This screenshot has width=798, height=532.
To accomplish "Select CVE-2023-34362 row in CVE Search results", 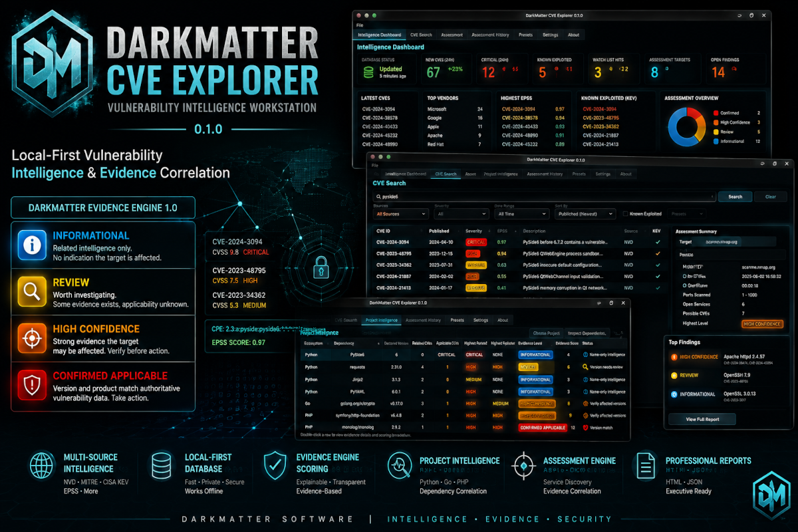I will [521, 265].
